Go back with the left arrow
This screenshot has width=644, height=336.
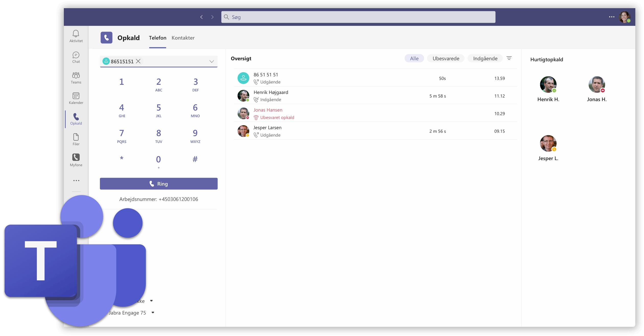click(201, 17)
